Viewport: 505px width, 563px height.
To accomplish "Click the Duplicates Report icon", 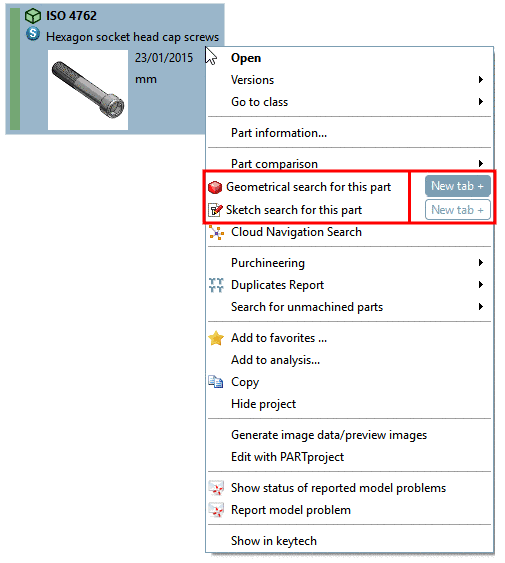I will point(216,285).
